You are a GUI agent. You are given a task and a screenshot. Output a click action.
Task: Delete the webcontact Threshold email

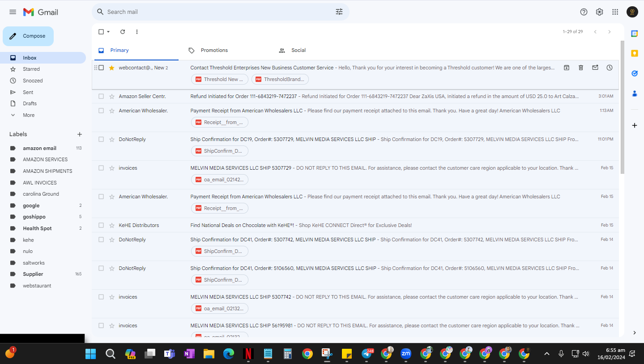click(581, 68)
